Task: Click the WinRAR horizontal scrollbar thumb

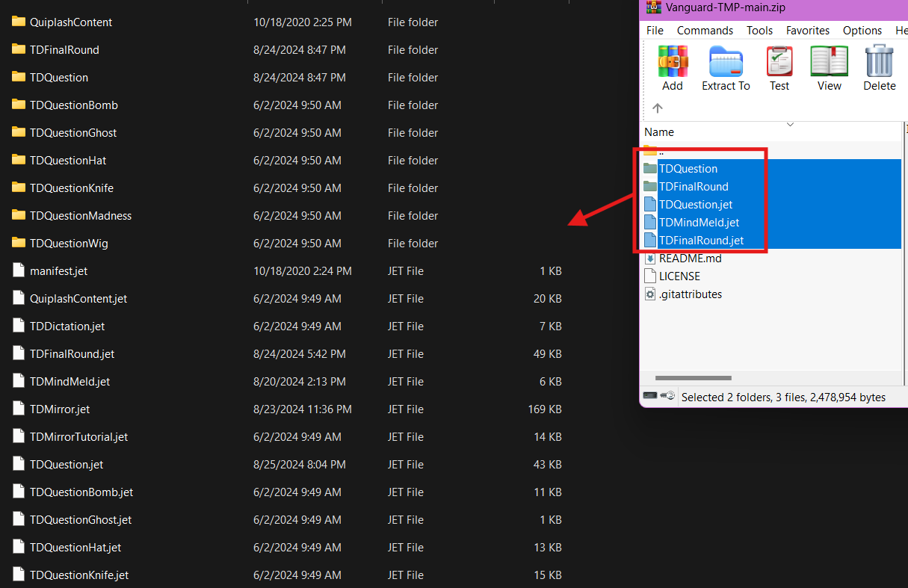Action: tap(693, 378)
